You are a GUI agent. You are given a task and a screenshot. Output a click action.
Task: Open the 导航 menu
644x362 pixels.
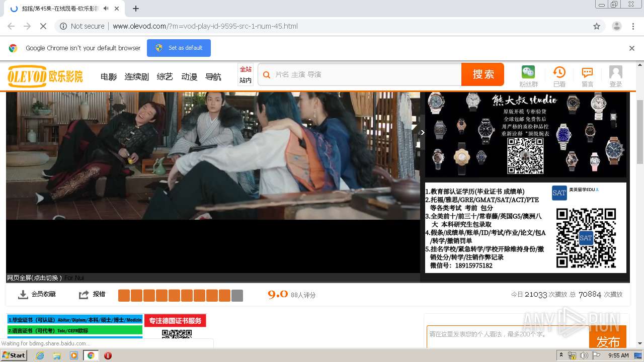pos(213,77)
